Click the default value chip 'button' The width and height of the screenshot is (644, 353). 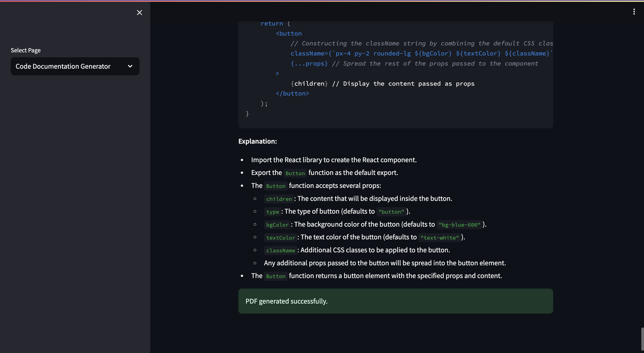[391, 212]
